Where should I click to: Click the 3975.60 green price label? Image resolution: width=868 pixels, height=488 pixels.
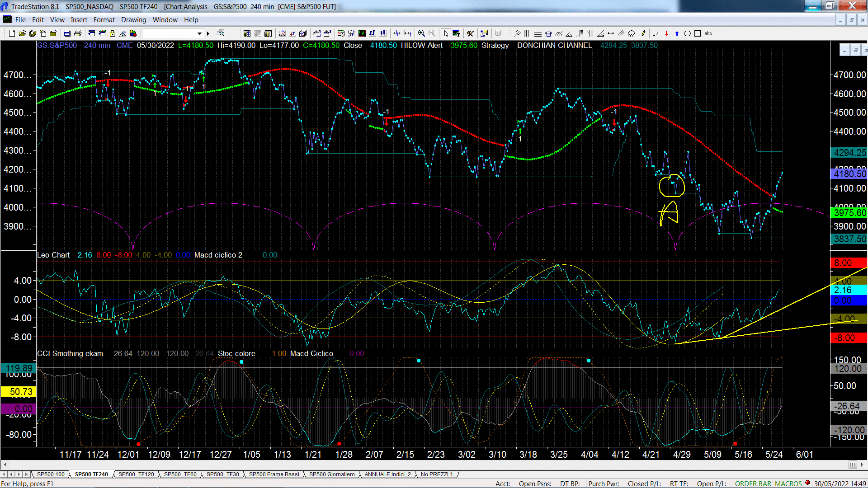[x=849, y=213]
